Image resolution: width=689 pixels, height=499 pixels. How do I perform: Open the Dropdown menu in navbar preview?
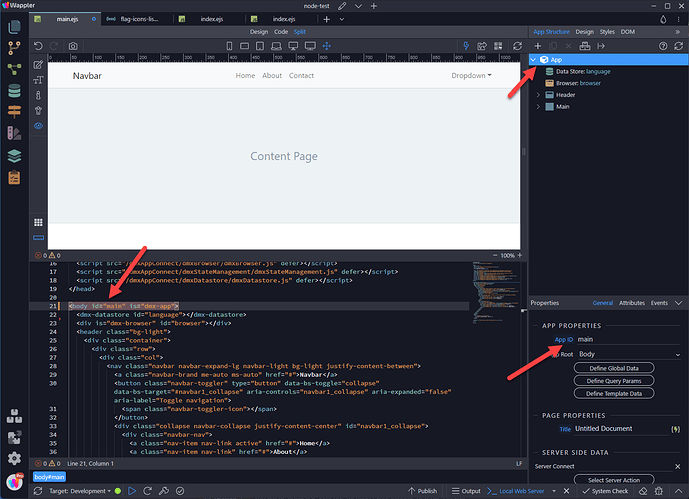pos(471,76)
